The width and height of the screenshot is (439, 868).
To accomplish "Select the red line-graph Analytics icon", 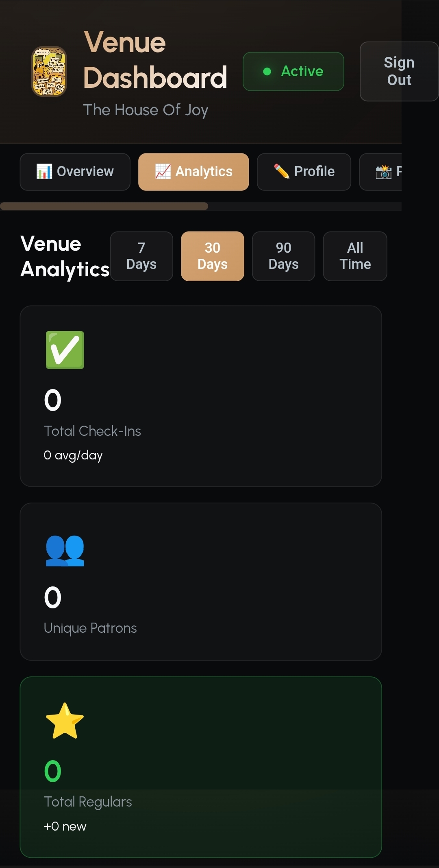I will coord(162,172).
